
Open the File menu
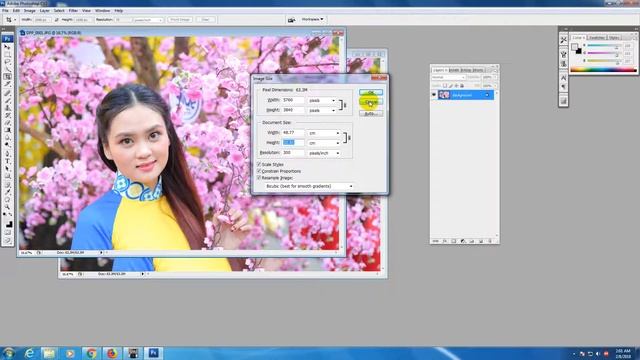point(5,11)
